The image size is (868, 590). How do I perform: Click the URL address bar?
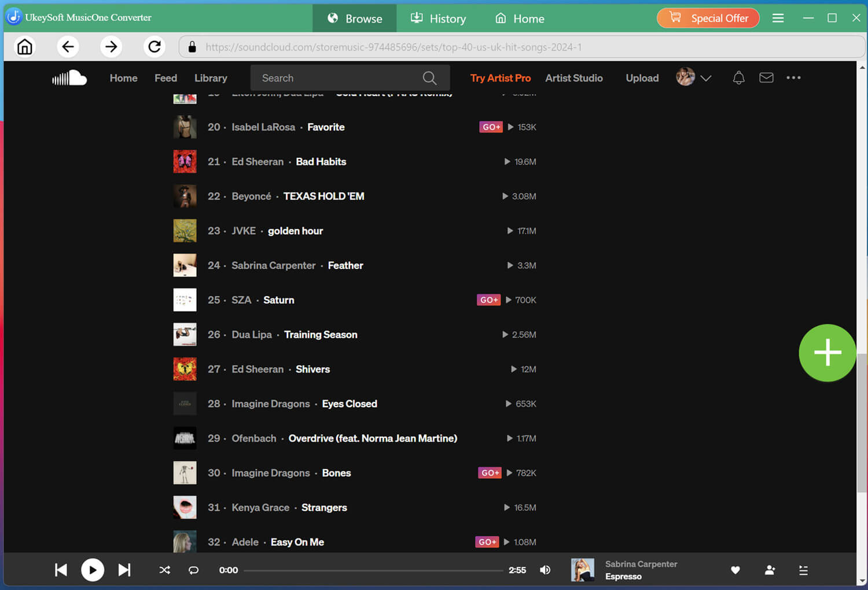[521, 47]
